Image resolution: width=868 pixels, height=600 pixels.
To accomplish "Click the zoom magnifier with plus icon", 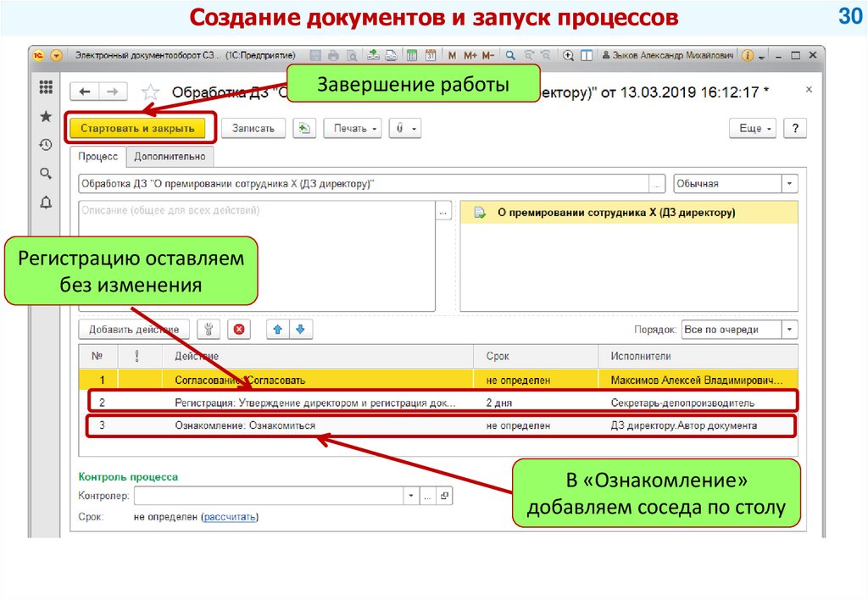I will point(568,55).
